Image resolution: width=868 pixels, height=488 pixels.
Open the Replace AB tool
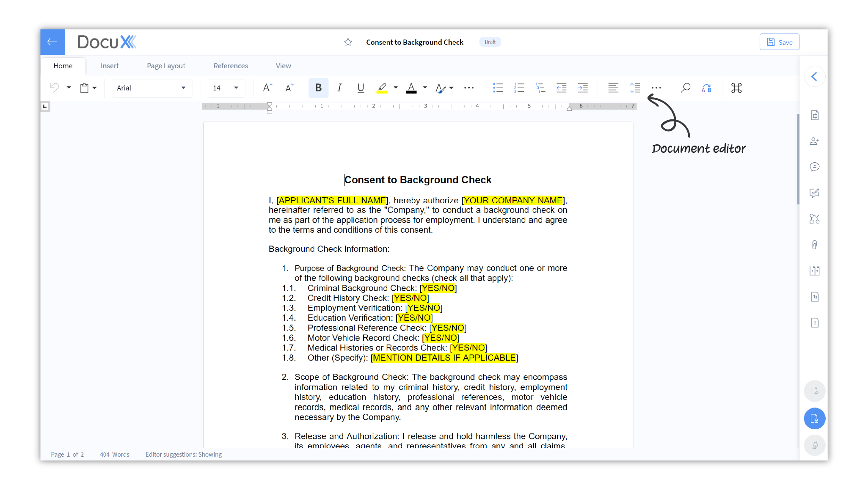tap(706, 88)
